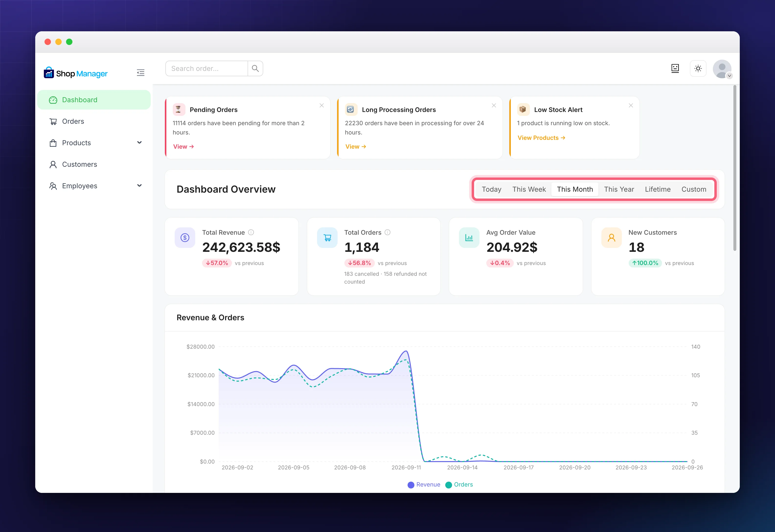Screen dimensions: 775x532
Task: Click the Total Revenue info icon
Action: tap(251, 232)
